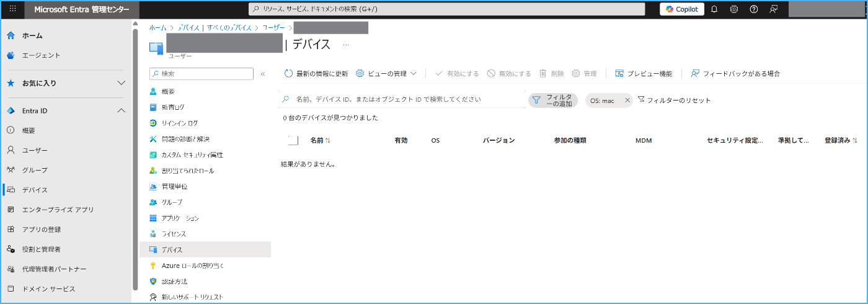The image size is (868, 304).
Task: Click the 参加の種類 column header
Action: pos(570,141)
